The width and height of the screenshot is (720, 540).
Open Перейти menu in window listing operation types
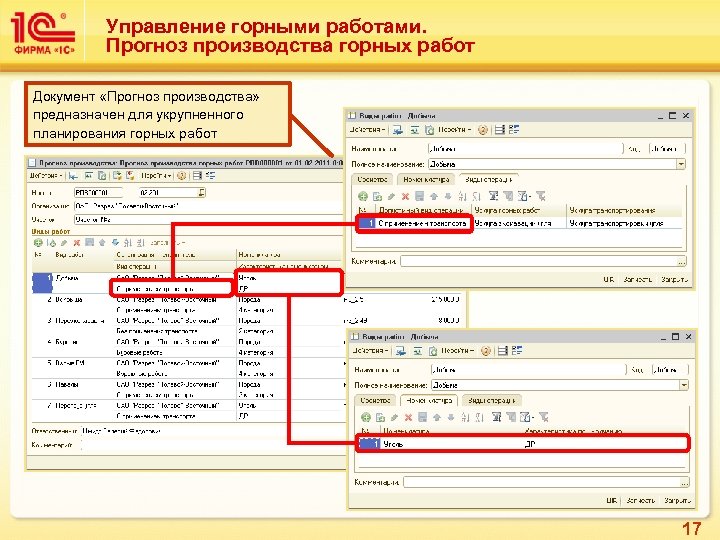[454, 130]
